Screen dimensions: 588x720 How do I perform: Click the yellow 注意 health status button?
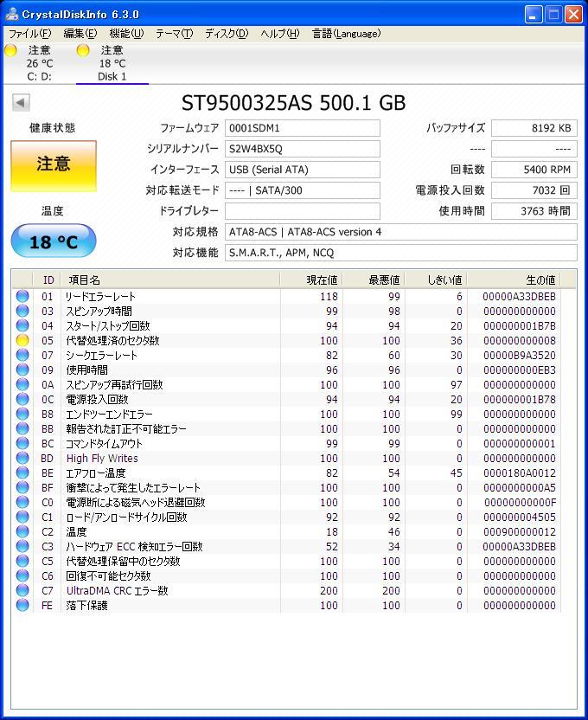(x=54, y=166)
